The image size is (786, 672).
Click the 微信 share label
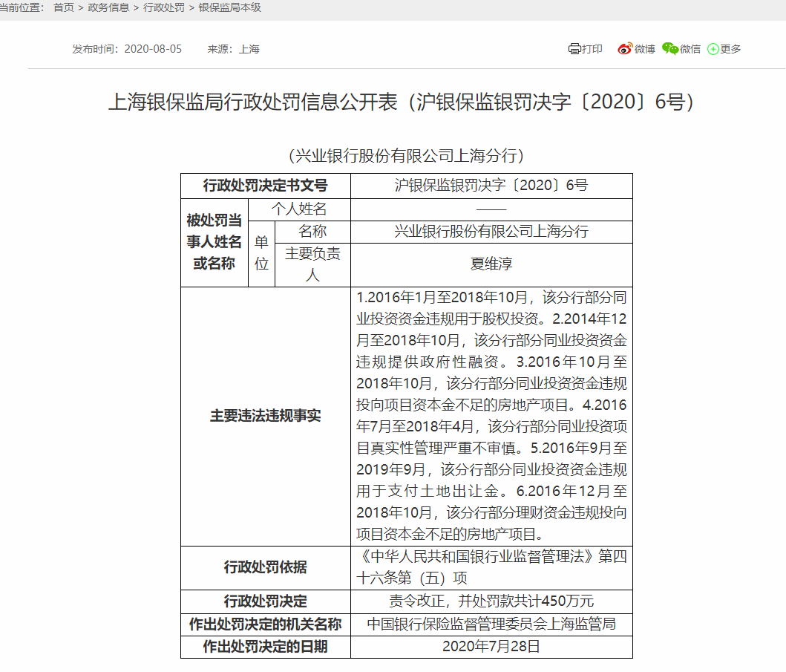[690, 49]
